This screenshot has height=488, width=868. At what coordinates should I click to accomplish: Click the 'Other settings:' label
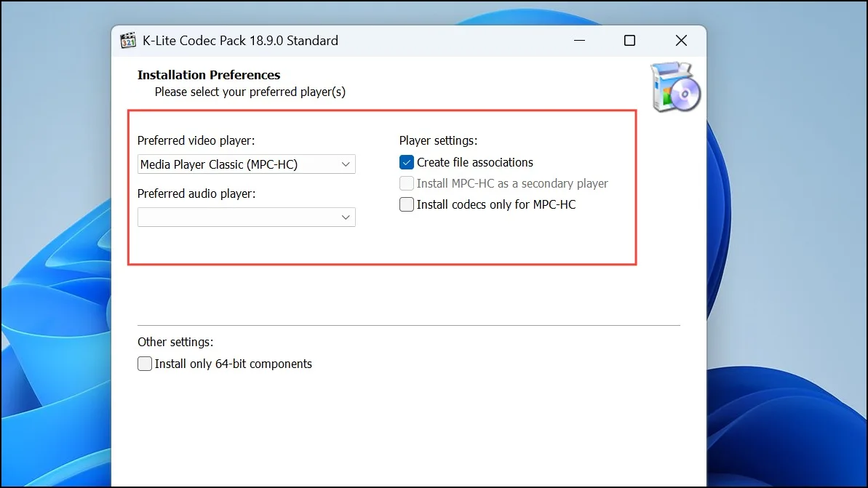point(175,342)
